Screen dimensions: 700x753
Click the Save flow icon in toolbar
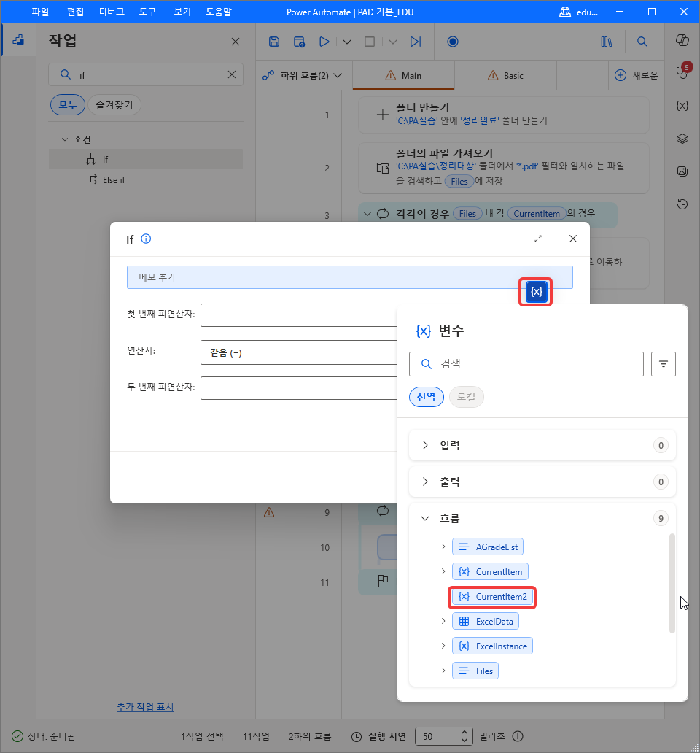tap(274, 42)
